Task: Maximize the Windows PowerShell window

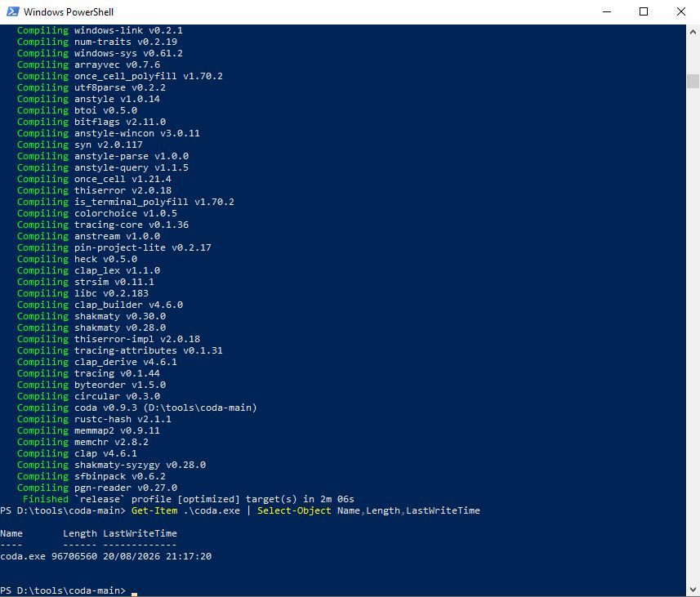Action: pos(644,11)
